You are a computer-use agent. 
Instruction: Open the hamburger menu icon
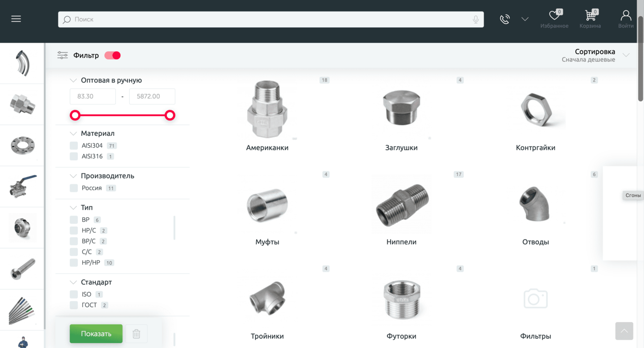16,19
